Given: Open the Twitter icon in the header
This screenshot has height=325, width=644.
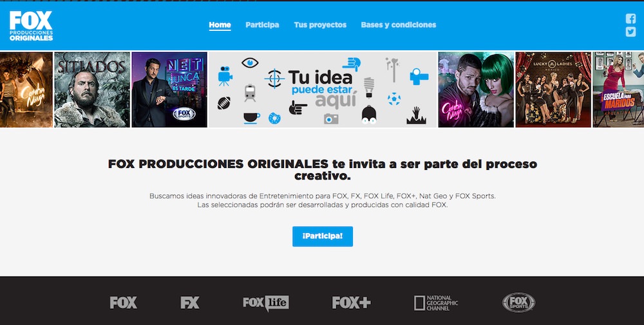Looking at the screenshot, I should pos(630,32).
